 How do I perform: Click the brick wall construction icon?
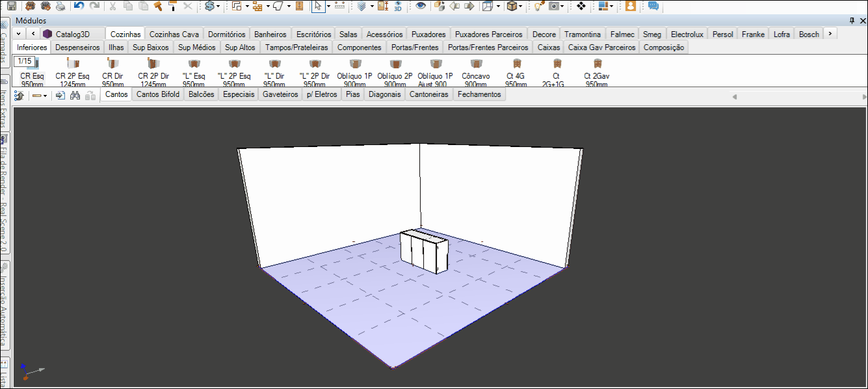[257, 6]
